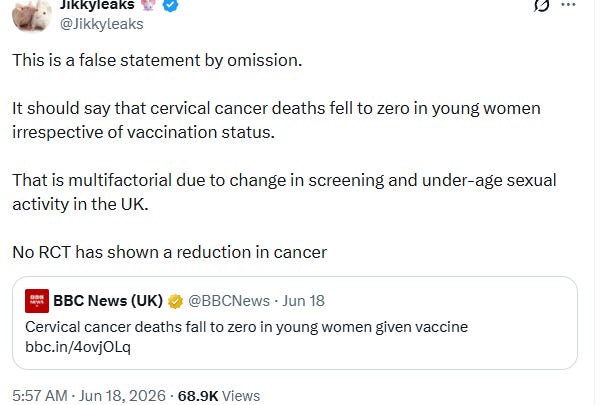Image resolution: width=604 pixels, height=405 pixels.
Task: Click the 'No RCT has shown' sentence
Action: pyautogui.click(x=169, y=252)
